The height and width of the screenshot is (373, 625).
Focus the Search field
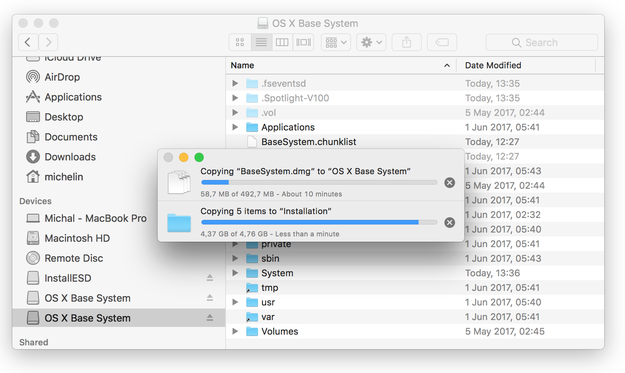pyautogui.click(x=542, y=42)
